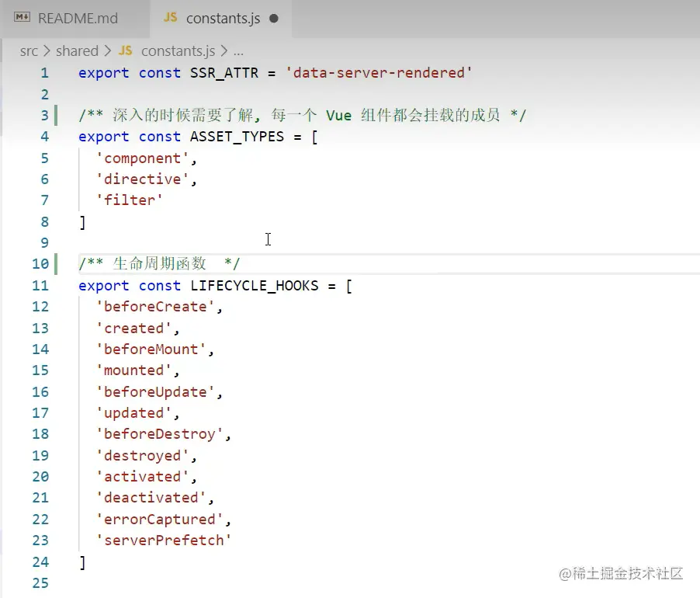Click the 'beforeCreate' string

click(x=155, y=306)
